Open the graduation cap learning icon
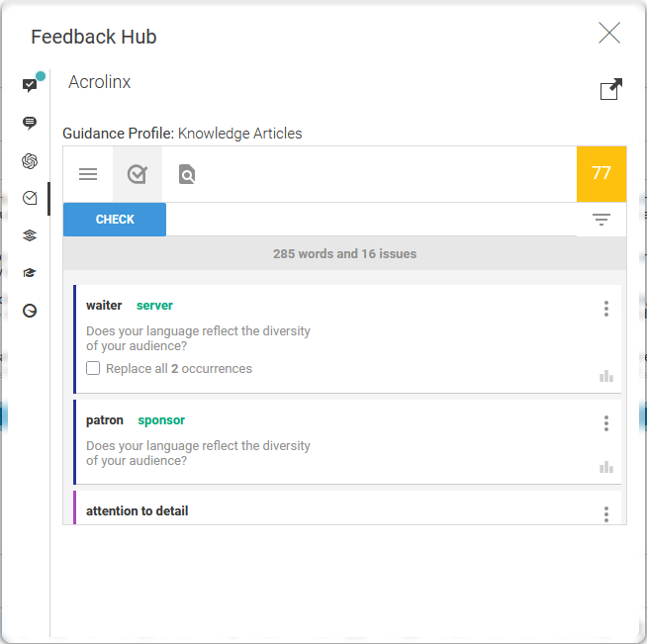 pyautogui.click(x=30, y=273)
